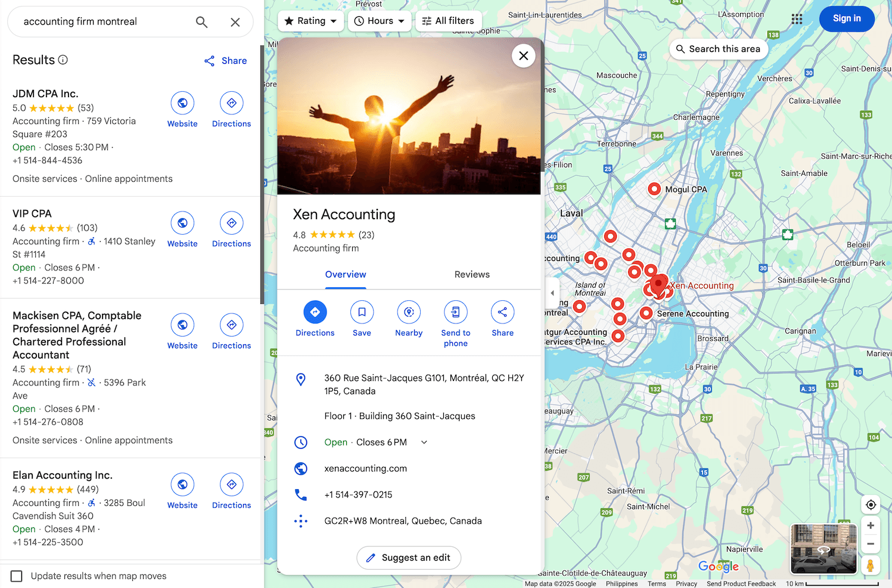Clear the search query with X icon
The height and width of the screenshot is (588, 892).
pyautogui.click(x=235, y=22)
